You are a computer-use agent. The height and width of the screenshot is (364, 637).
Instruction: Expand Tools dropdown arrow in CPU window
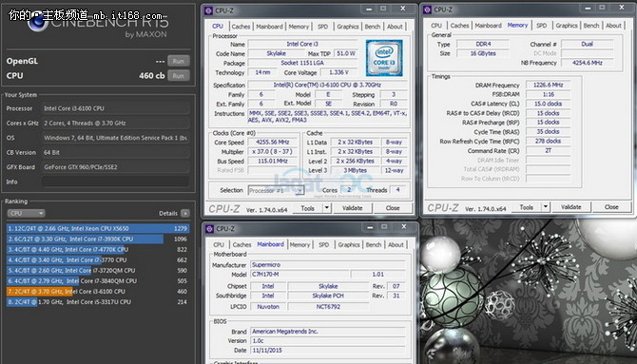coord(326,208)
